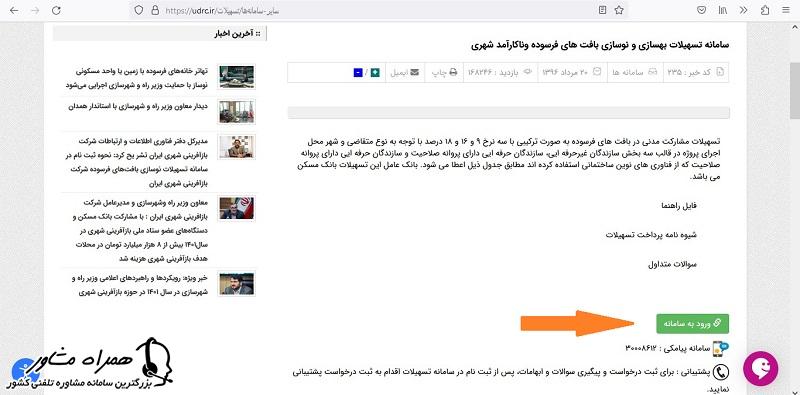
Task: Click the URL address bar field
Action: click(378, 10)
